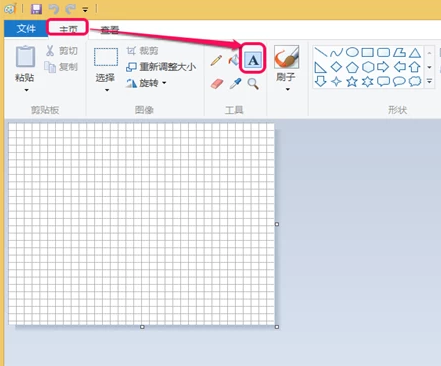Click the Redo arrow in quick access toolbar
Image resolution: width=441 pixels, height=366 pixels.
point(70,9)
